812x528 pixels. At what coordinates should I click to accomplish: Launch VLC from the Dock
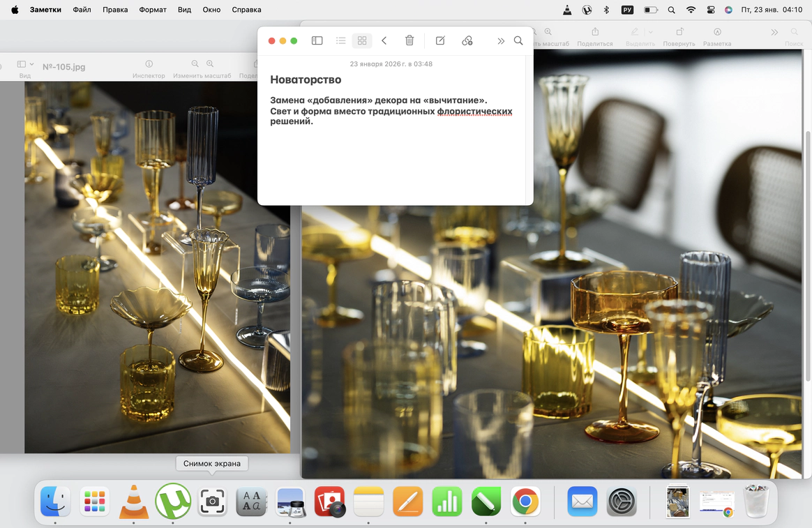pos(134,501)
